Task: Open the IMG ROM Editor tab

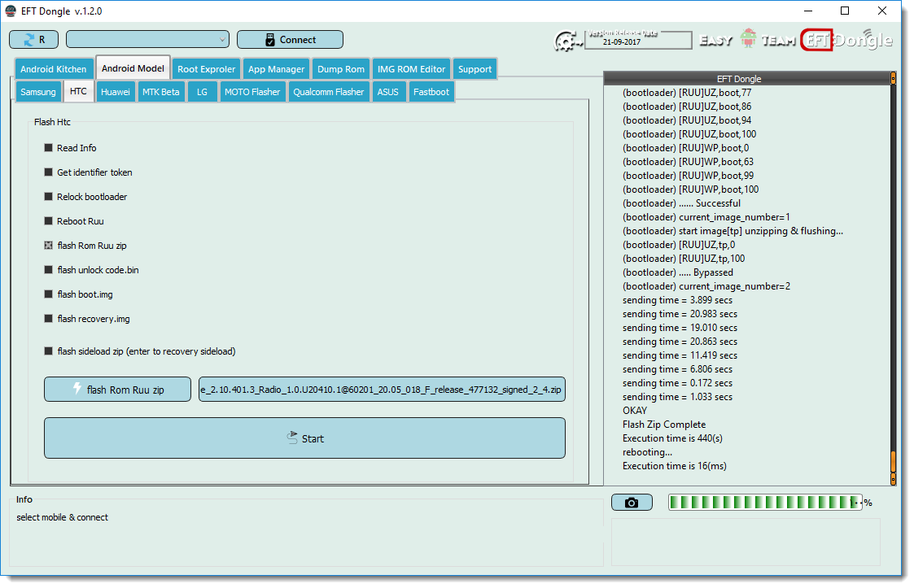Action: 411,69
